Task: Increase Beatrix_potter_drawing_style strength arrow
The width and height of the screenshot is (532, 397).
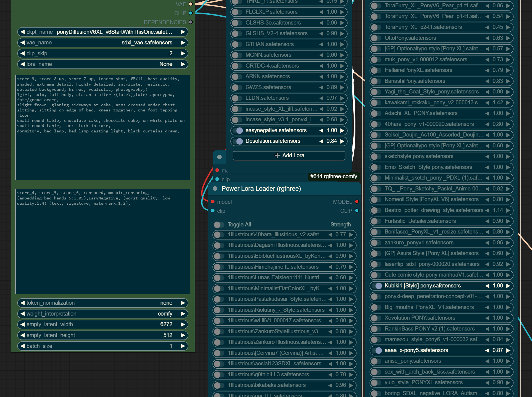Action: [508, 210]
